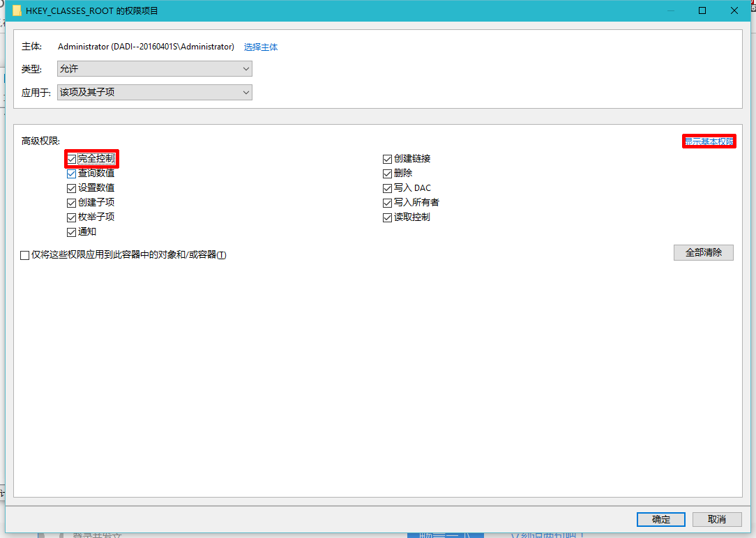The height and width of the screenshot is (538, 756).
Task: Uncheck the 创建链接 checkbox
Action: (x=388, y=159)
